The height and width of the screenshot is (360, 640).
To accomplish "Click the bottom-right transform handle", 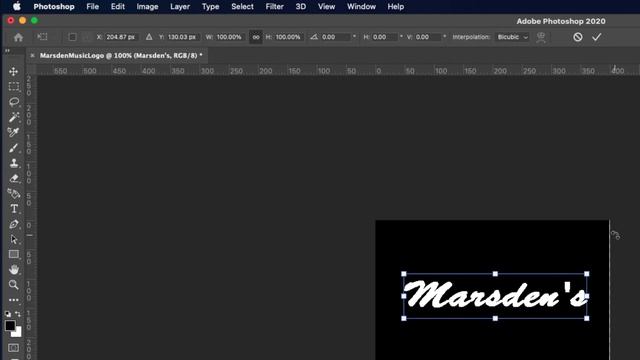I will 587,318.
